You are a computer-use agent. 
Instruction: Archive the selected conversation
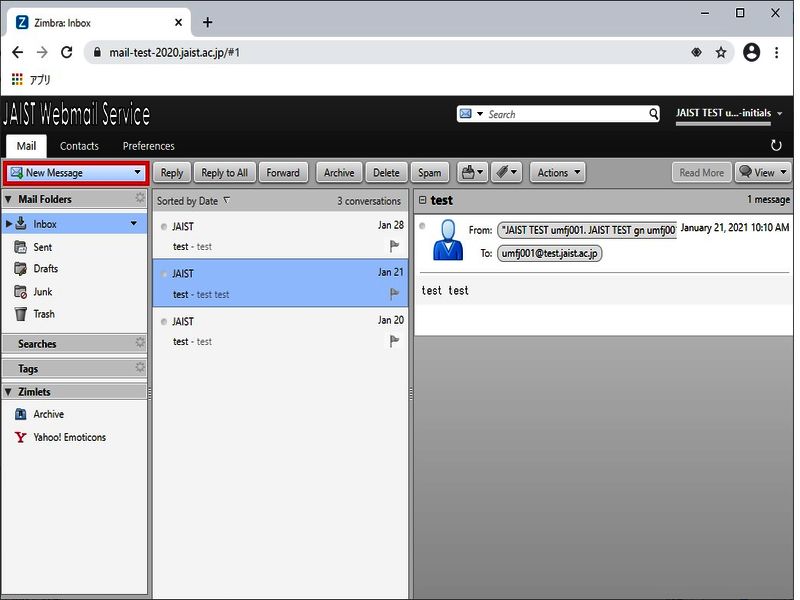coord(339,173)
